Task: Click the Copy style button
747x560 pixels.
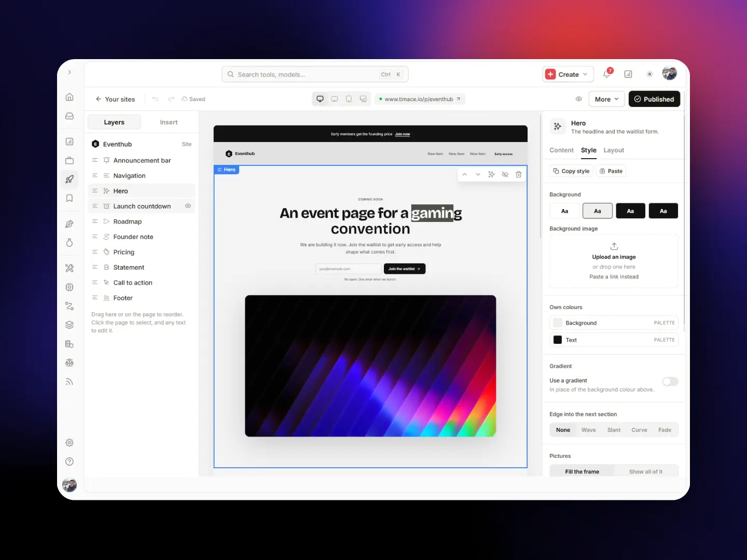Action: (x=571, y=171)
